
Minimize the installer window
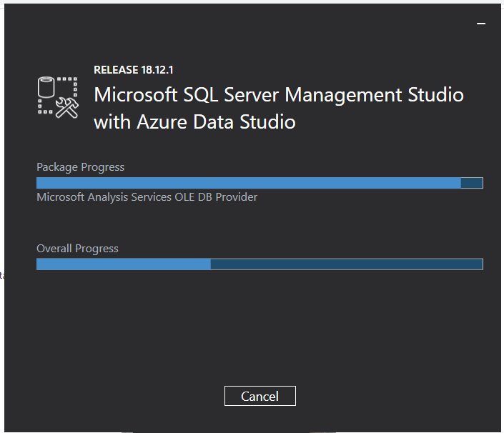tap(481, 24)
